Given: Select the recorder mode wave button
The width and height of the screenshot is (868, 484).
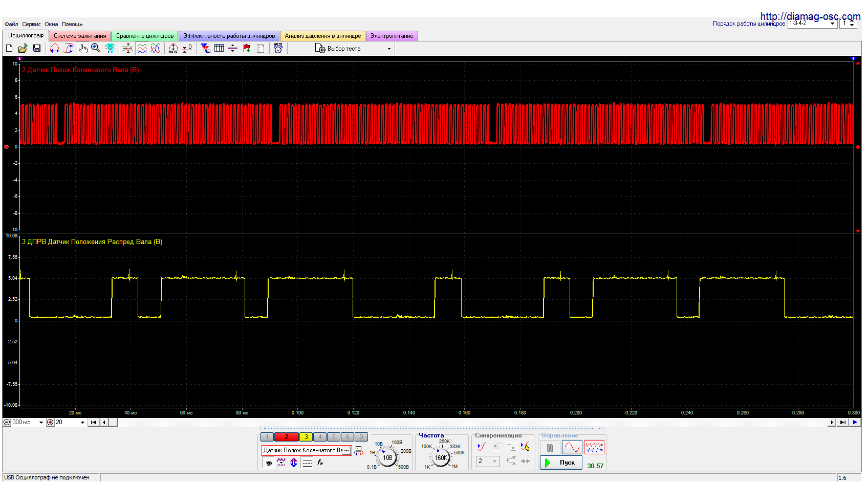Looking at the screenshot, I should tap(594, 448).
